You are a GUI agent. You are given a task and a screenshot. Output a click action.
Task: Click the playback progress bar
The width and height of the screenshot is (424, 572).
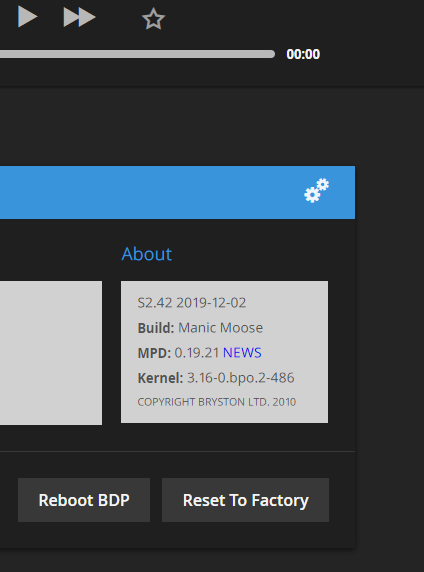point(137,54)
